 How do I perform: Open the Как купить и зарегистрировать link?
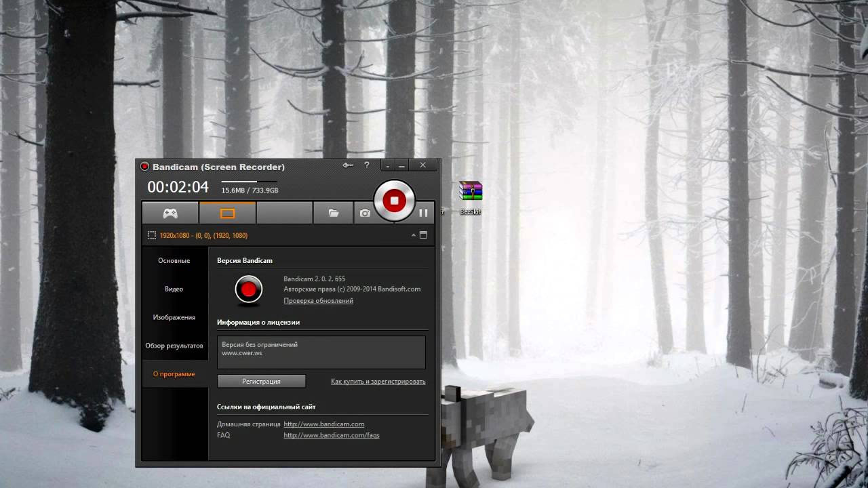tap(378, 382)
